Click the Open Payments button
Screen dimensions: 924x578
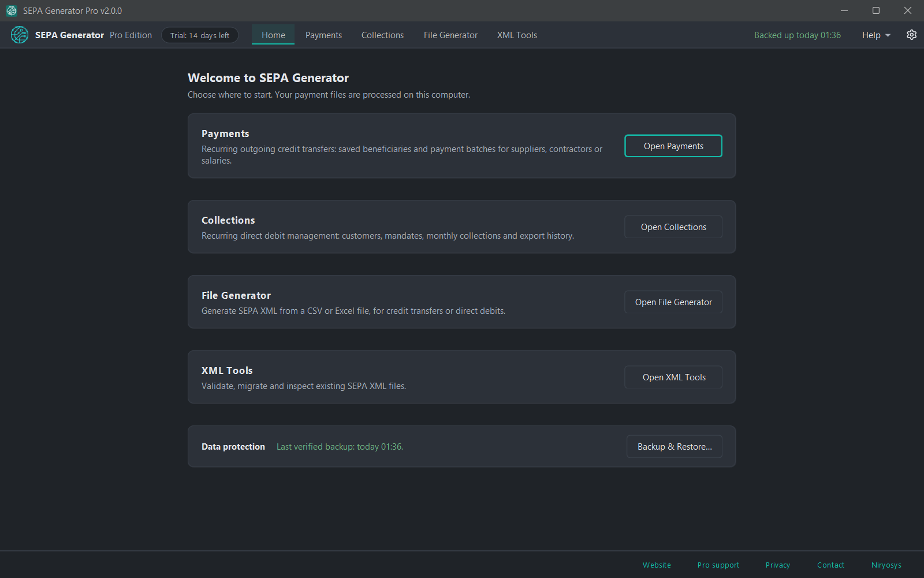[x=673, y=146]
